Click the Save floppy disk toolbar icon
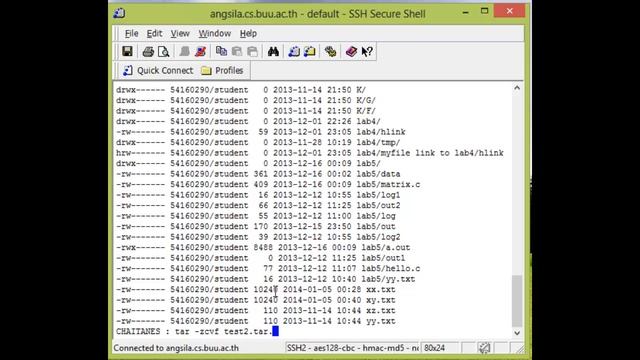640x360 pixels. (x=127, y=51)
